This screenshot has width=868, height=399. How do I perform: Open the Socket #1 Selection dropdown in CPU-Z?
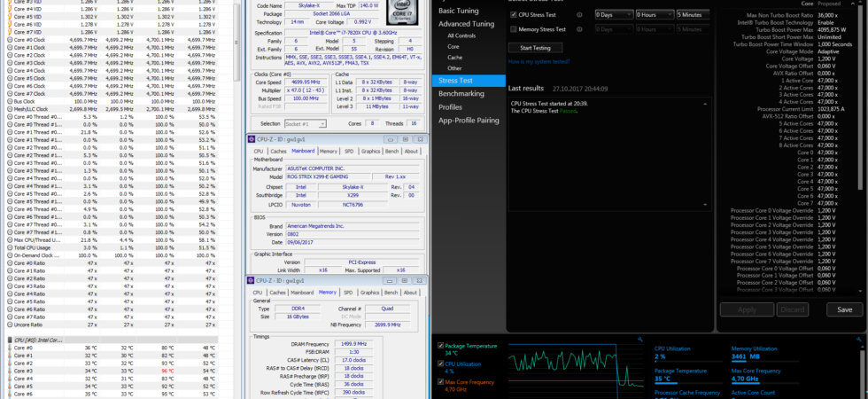[306, 123]
